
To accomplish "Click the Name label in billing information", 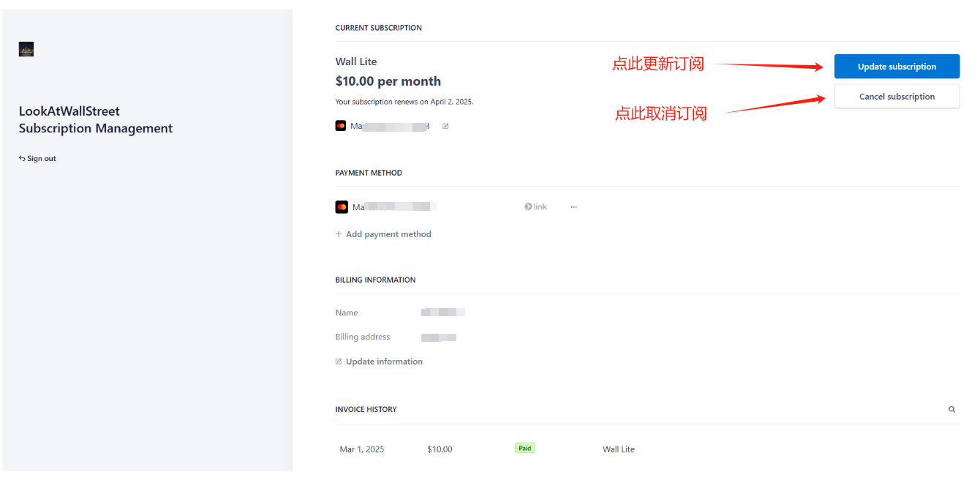I will pos(347,313).
